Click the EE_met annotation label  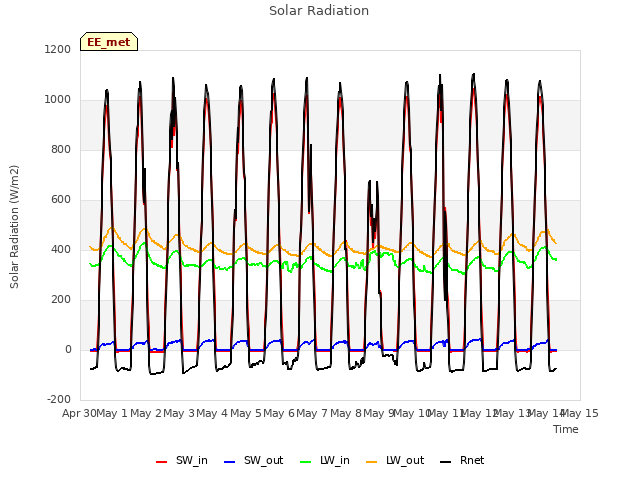[109, 42]
